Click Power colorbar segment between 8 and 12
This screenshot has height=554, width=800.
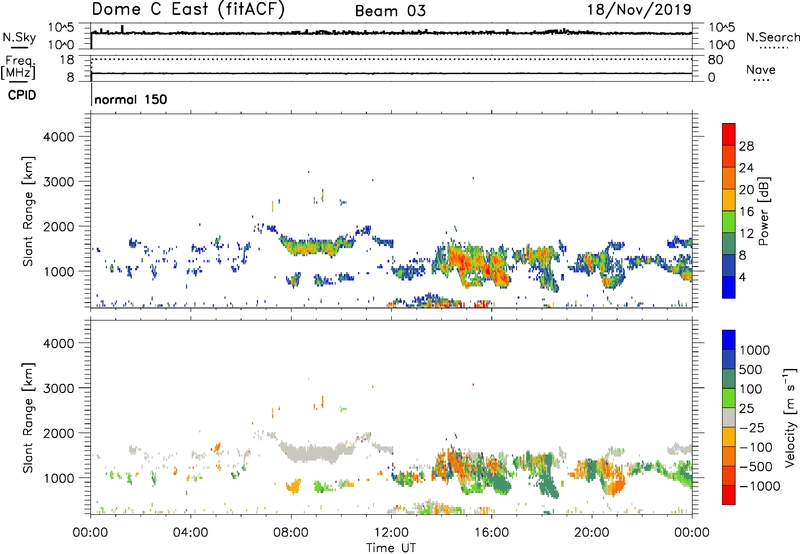(729, 244)
